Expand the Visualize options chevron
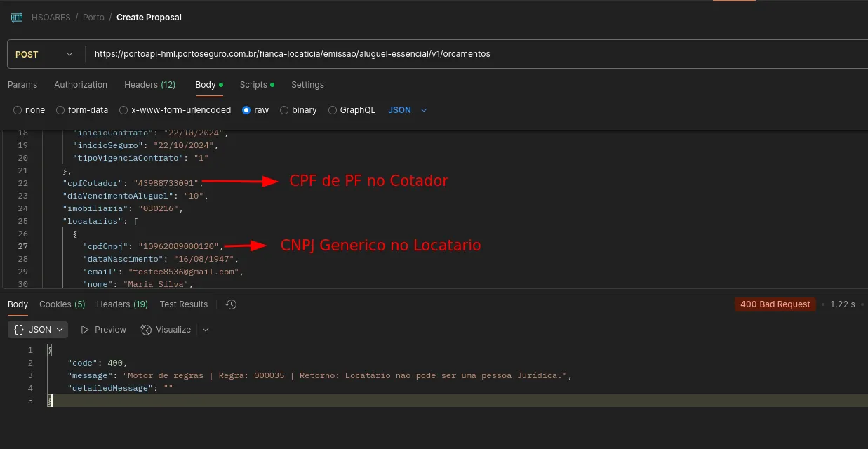Viewport: 868px width, 449px height. (x=206, y=330)
